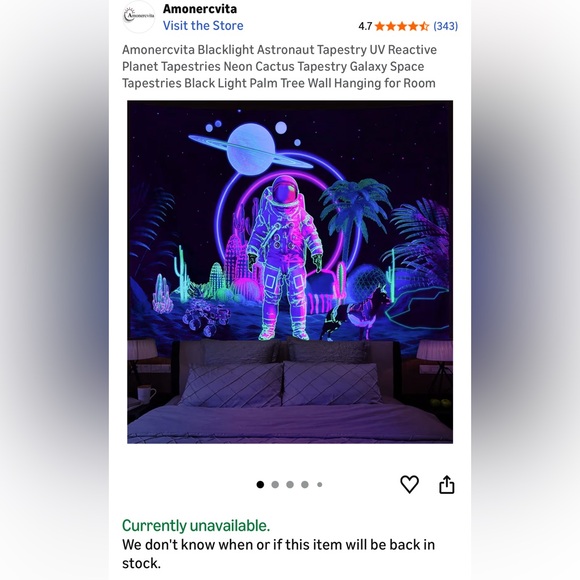Select the fourth image carousel dot
The width and height of the screenshot is (580, 580).
point(305,484)
